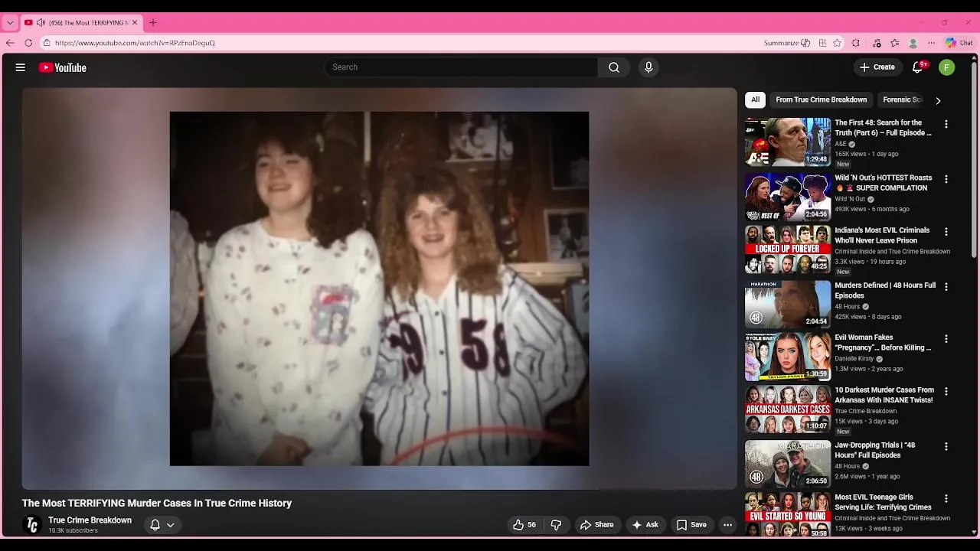Screen dimensions: 980x551
Task: Click the 10.3K subscribers text
Action: 73,530
